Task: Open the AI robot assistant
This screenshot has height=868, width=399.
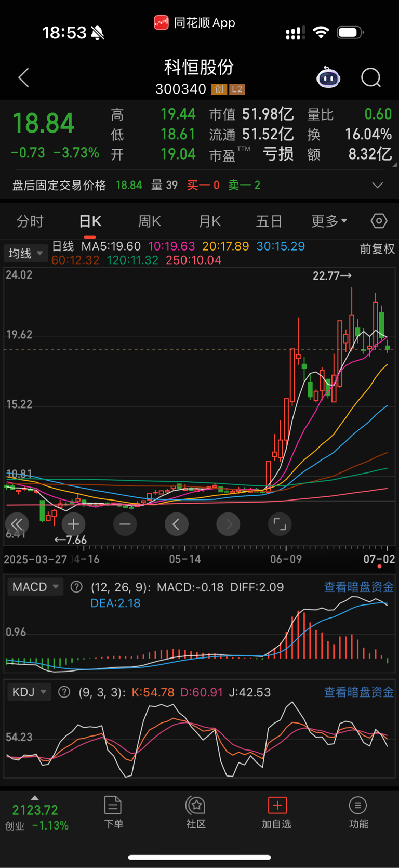Action: tap(328, 78)
